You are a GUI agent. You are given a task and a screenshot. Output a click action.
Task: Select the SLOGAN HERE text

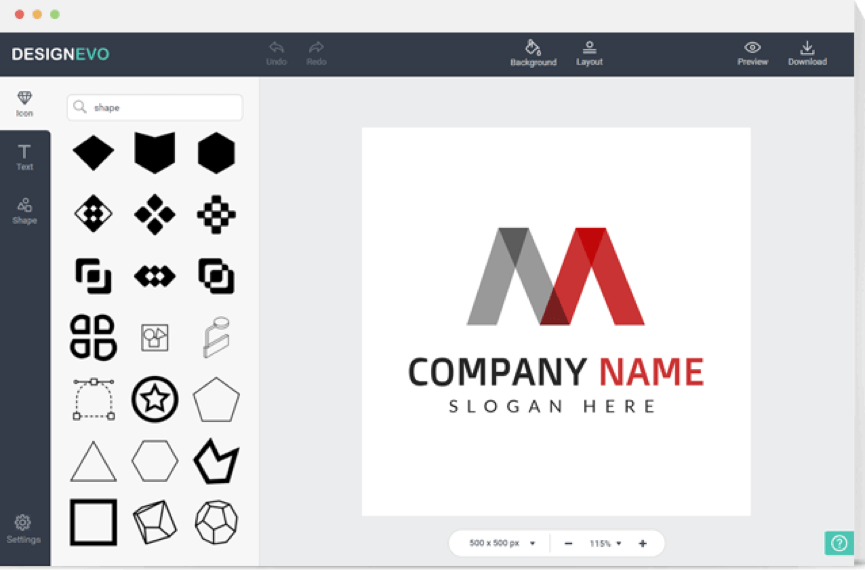[552, 407]
